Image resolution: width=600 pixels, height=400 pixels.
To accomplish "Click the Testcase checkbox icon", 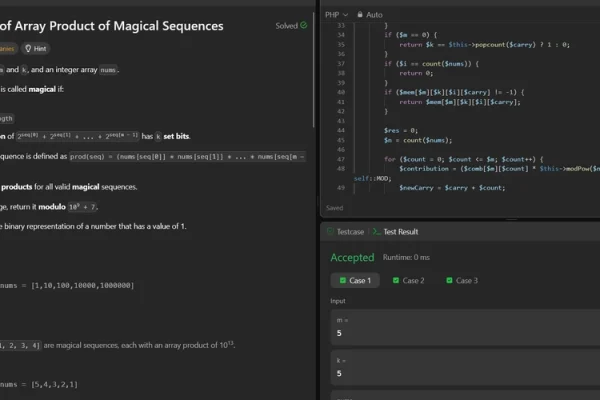I will [329, 231].
